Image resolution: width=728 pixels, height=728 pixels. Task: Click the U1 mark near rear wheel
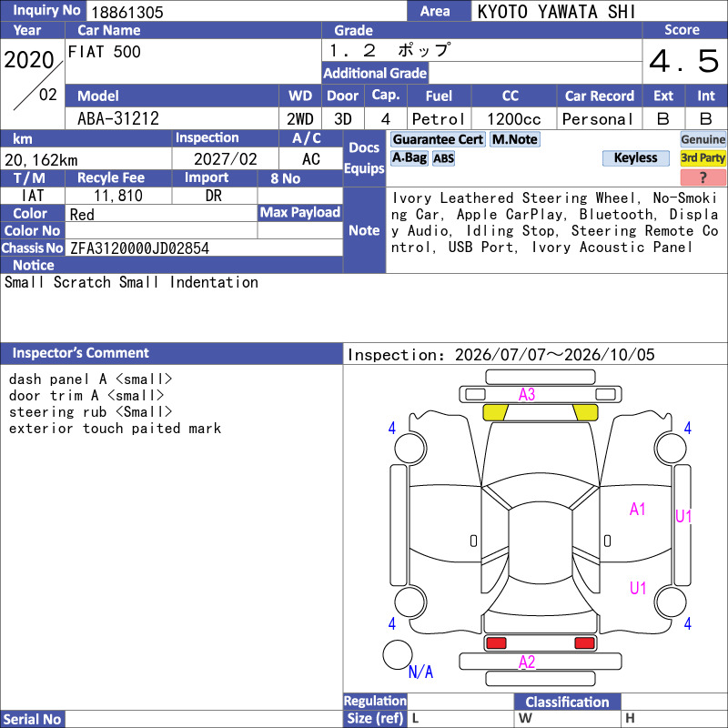tap(638, 588)
